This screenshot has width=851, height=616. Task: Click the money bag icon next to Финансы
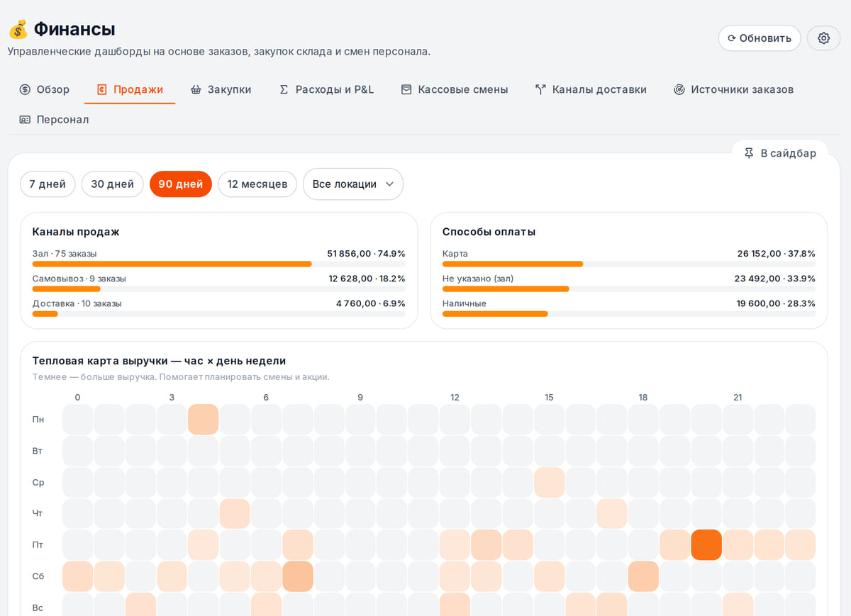[x=18, y=29]
